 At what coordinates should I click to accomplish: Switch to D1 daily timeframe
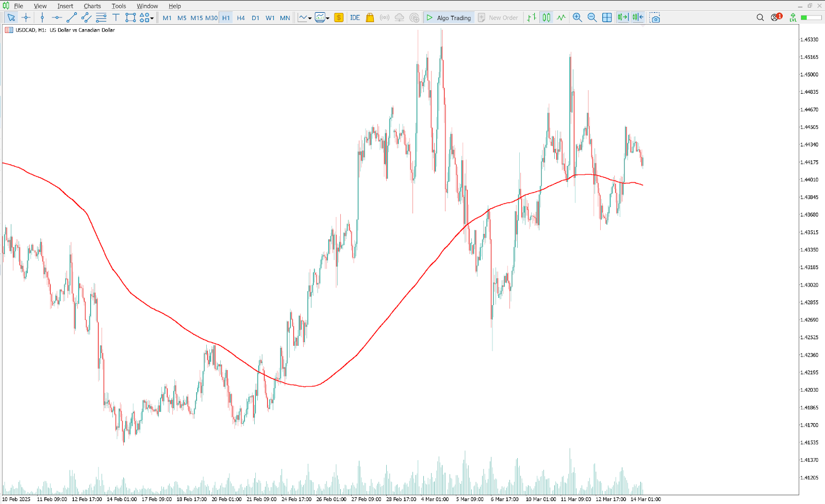255,18
